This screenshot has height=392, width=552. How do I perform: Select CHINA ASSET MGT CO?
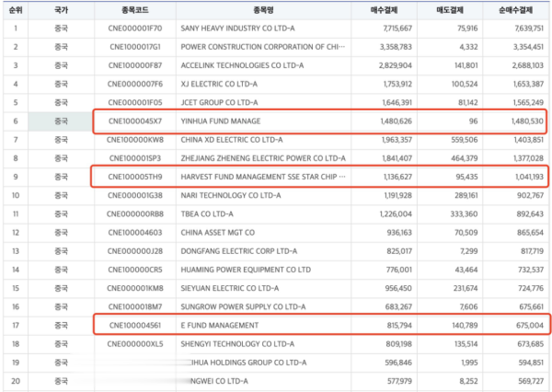click(x=217, y=233)
